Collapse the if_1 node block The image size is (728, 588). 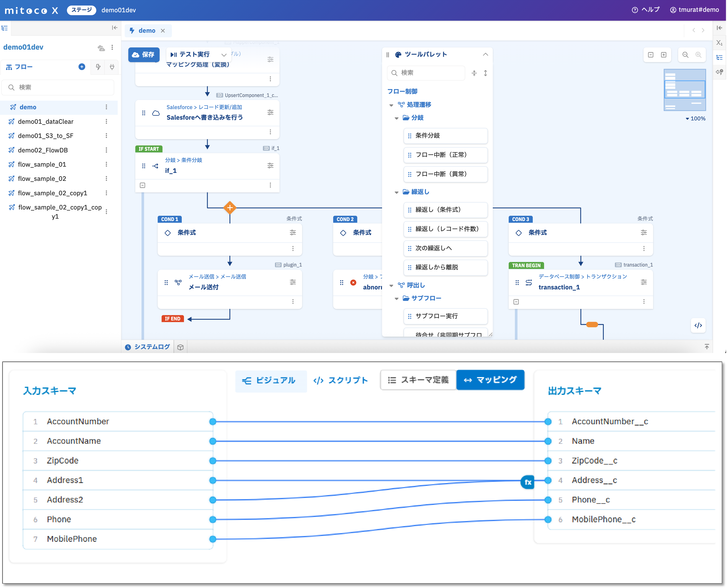143,186
